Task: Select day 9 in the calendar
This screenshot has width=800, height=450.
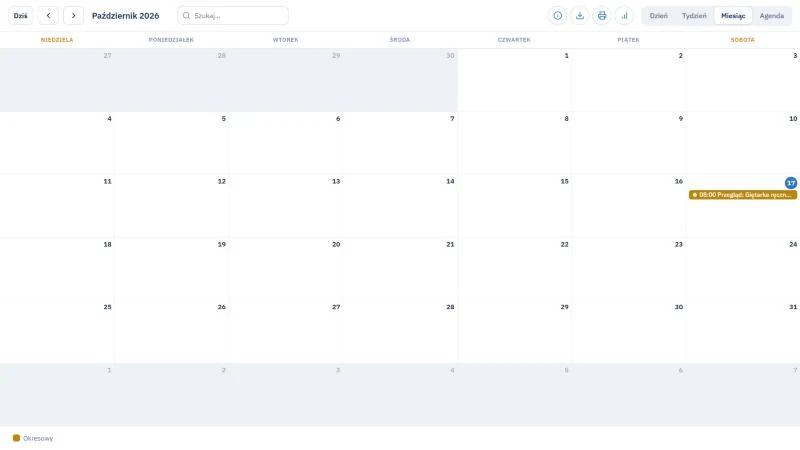Action: pyautogui.click(x=629, y=143)
